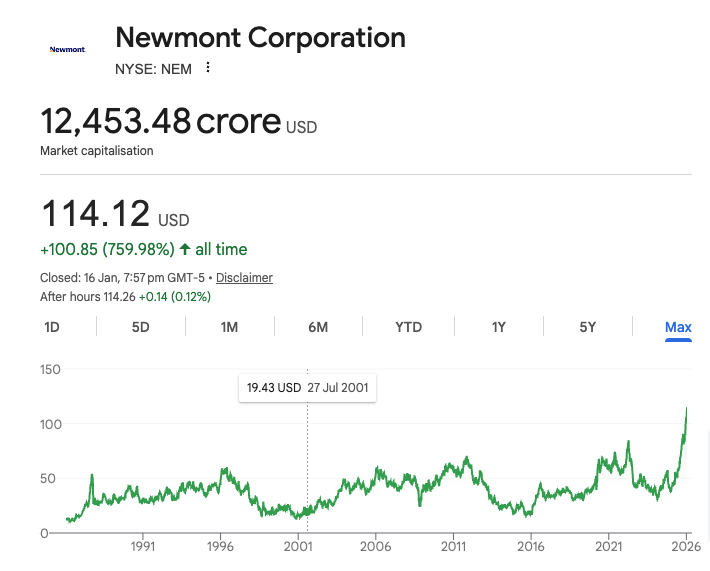Switch to the 1D time range
Screen dimensions: 710x571
click(x=52, y=327)
